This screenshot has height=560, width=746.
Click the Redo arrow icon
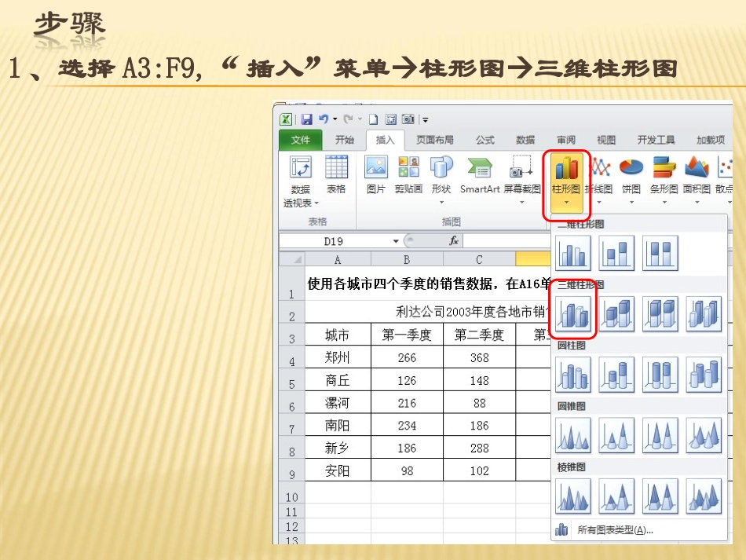pos(349,119)
